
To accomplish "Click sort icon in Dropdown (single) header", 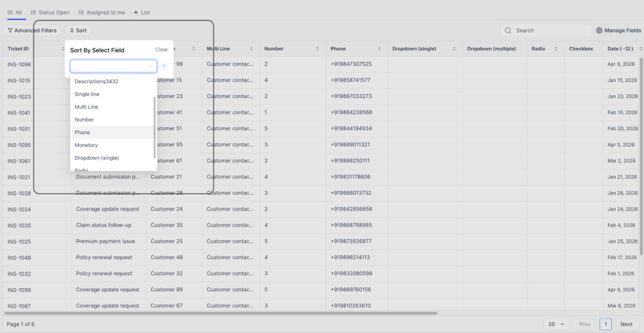I will click(454, 49).
